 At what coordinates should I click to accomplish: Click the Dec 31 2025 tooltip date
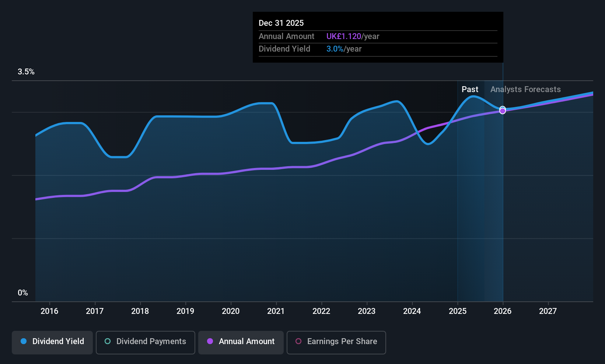pyautogui.click(x=281, y=23)
